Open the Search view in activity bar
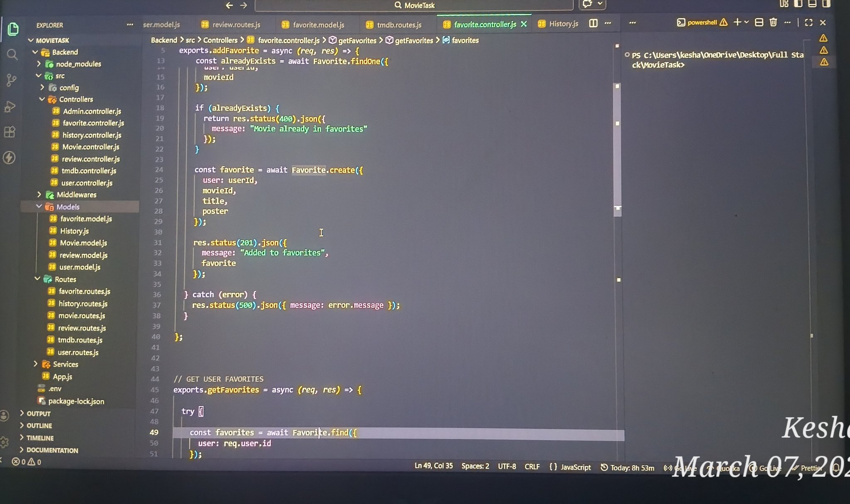This screenshot has width=850, height=504. click(x=12, y=55)
